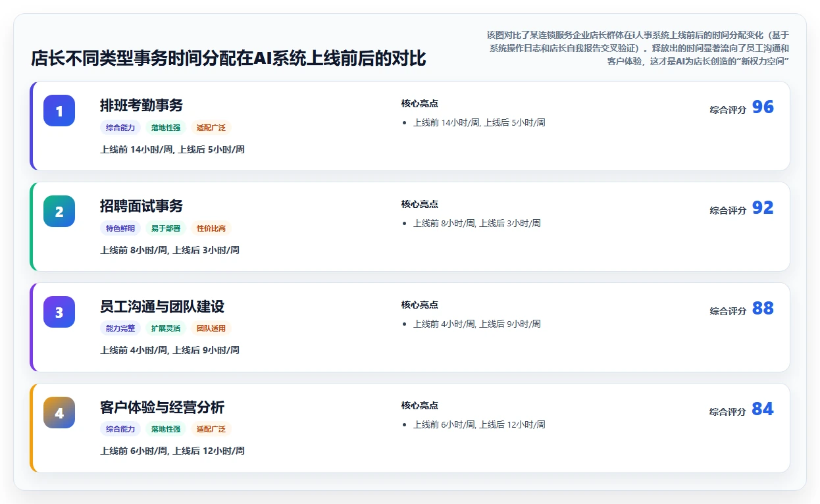
Task: Click the number 4 rank badge
Action: [x=59, y=413]
